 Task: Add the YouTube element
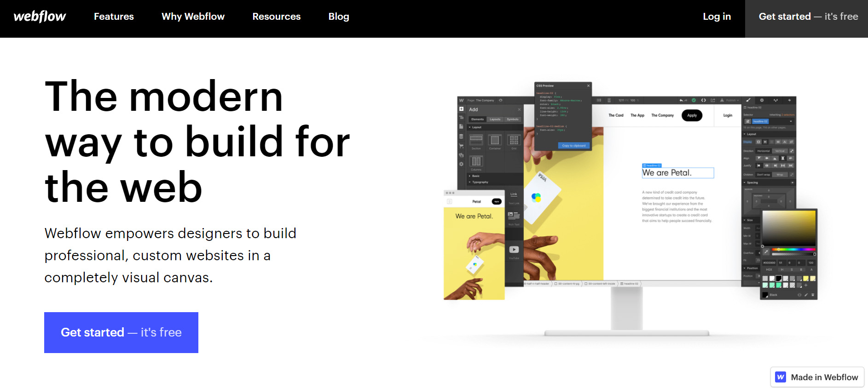[514, 251]
